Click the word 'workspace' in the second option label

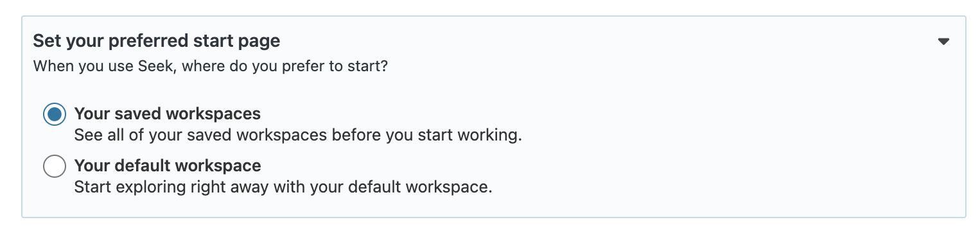pos(218,166)
